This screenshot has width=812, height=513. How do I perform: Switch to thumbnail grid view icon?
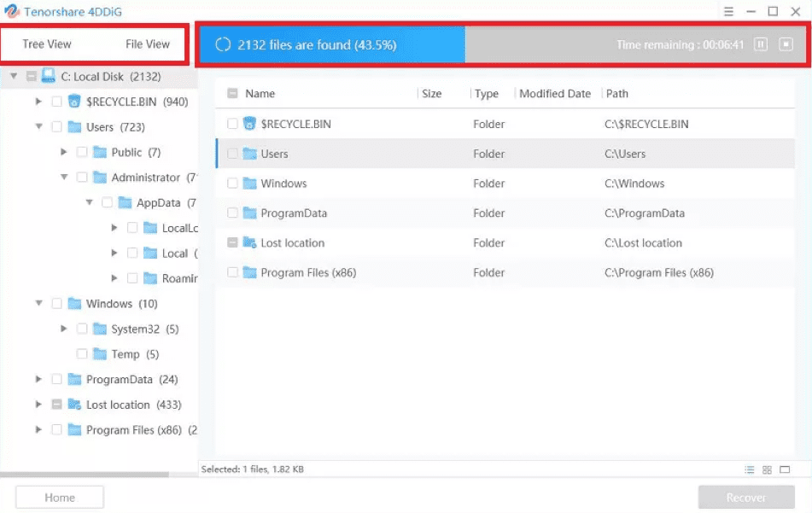pyautogui.click(x=768, y=470)
